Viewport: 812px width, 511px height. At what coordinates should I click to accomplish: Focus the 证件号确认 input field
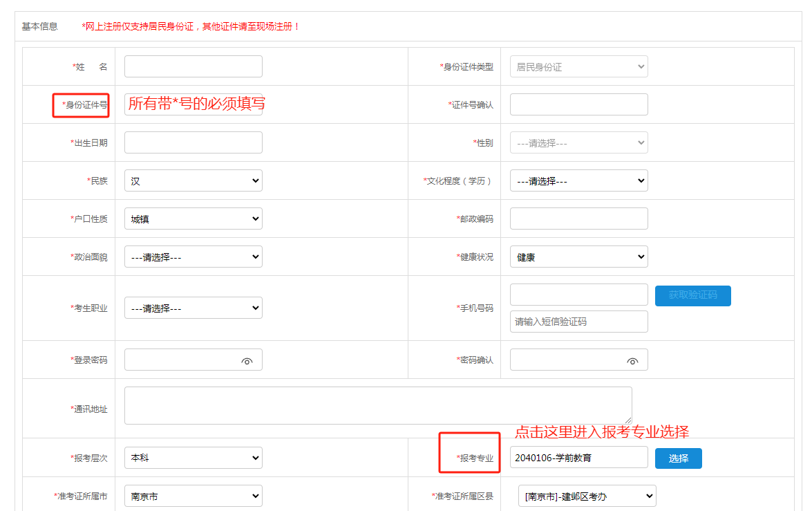click(x=578, y=104)
